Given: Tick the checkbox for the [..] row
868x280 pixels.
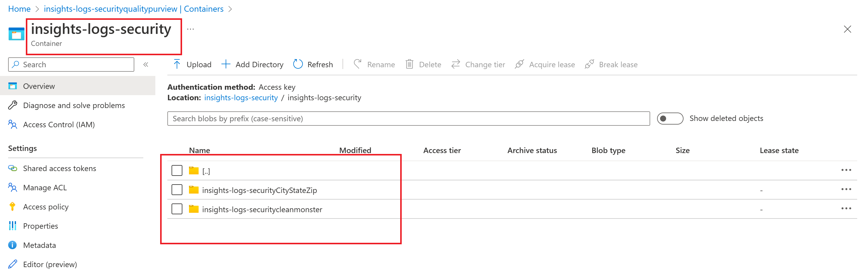Looking at the screenshot, I should pyautogui.click(x=177, y=171).
